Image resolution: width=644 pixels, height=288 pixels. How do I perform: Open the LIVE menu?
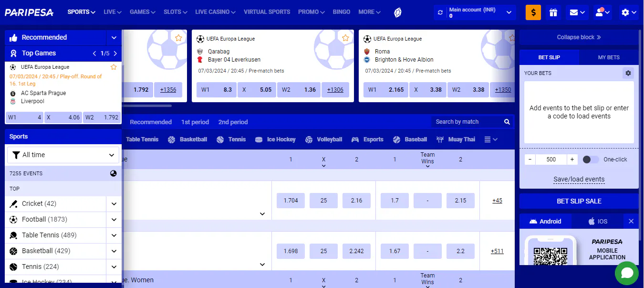[x=113, y=12]
